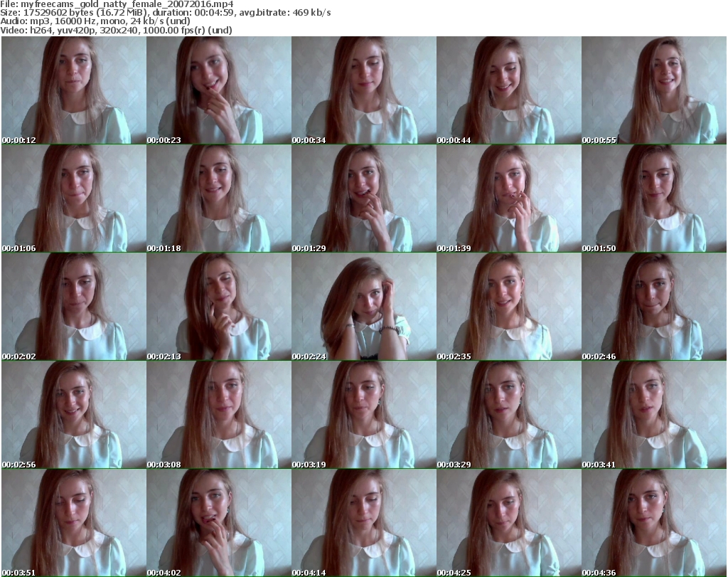Select the frame timestamped 00:02:24

[x=364, y=307]
